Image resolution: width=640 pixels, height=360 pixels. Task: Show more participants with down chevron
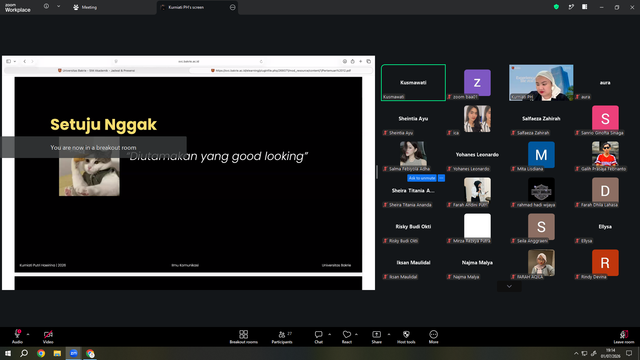[x=509, y=286]
